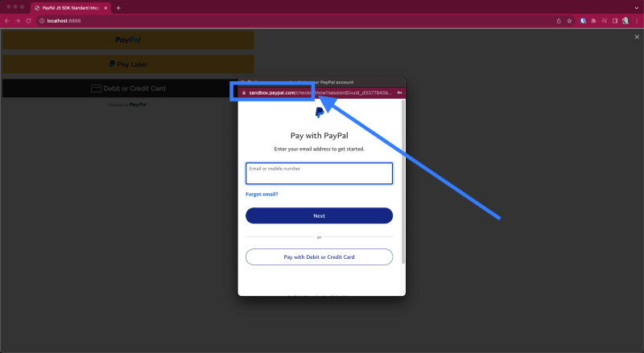Expand the tab search chevron
The image size is (644, 353).
[x=636, y=7]
